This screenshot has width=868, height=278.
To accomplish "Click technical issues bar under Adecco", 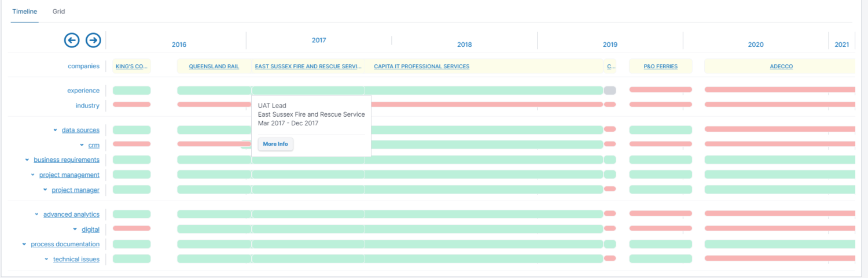I will [x=779, y=258].
